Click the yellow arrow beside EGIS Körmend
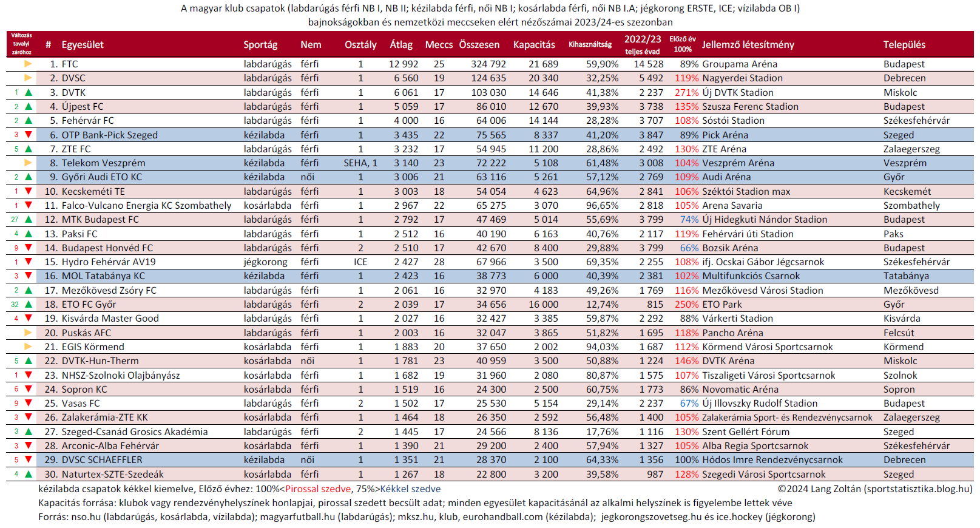Viewport: 980px width, 528px height. coord(28,347)
